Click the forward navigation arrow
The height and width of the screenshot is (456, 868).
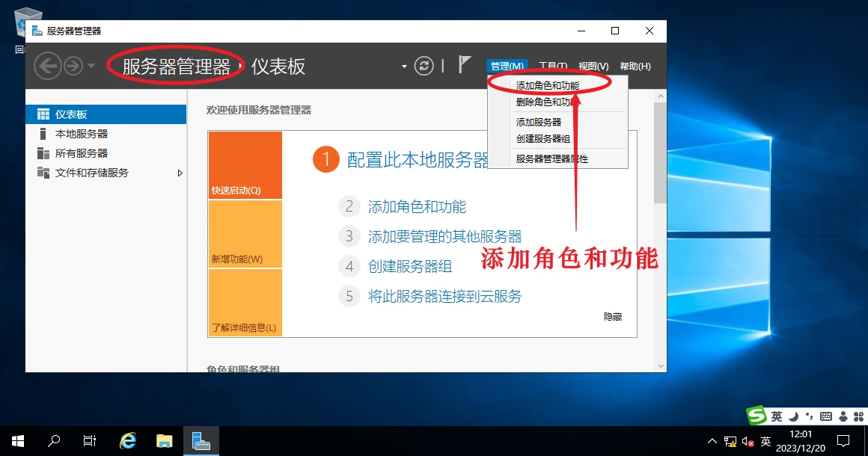tap(73, 67)
